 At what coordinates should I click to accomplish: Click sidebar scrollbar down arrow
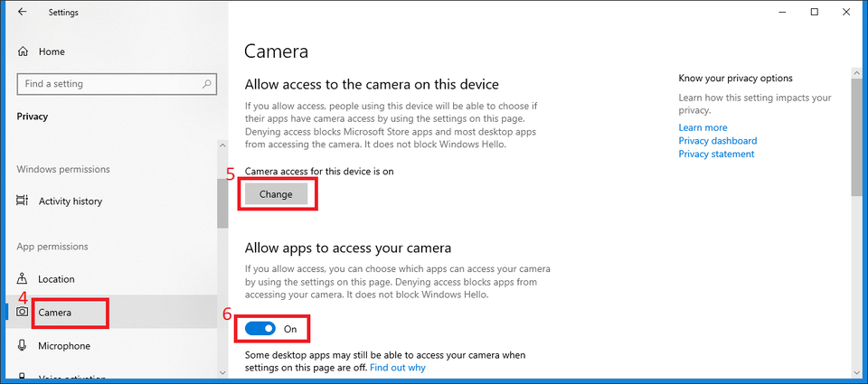click(222, 371)
